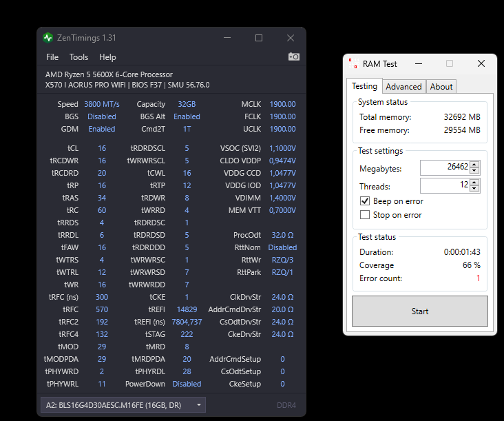Click the Cmd2T 1T value

tap(187, 129)
